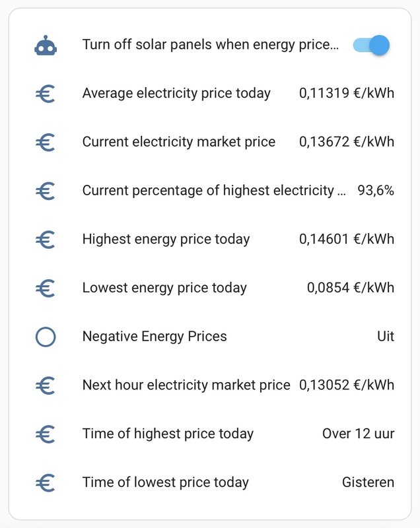Click the 'Gisteren' lowest price time value

[x=368, y=482]
